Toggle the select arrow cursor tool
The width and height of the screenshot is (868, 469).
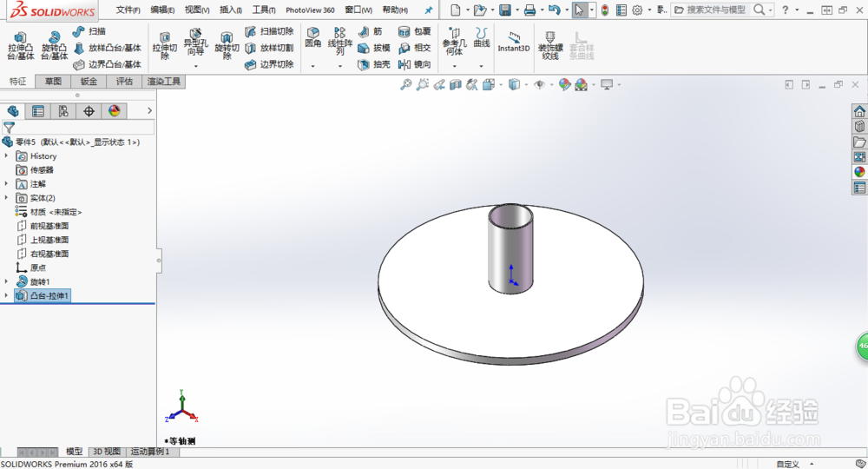[x=579, y=10]
